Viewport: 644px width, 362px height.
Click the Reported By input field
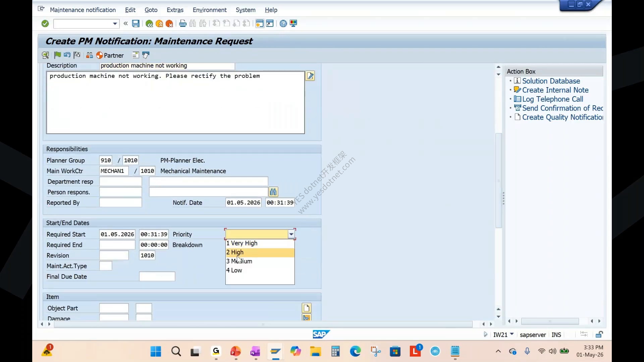tap(120, 202)
